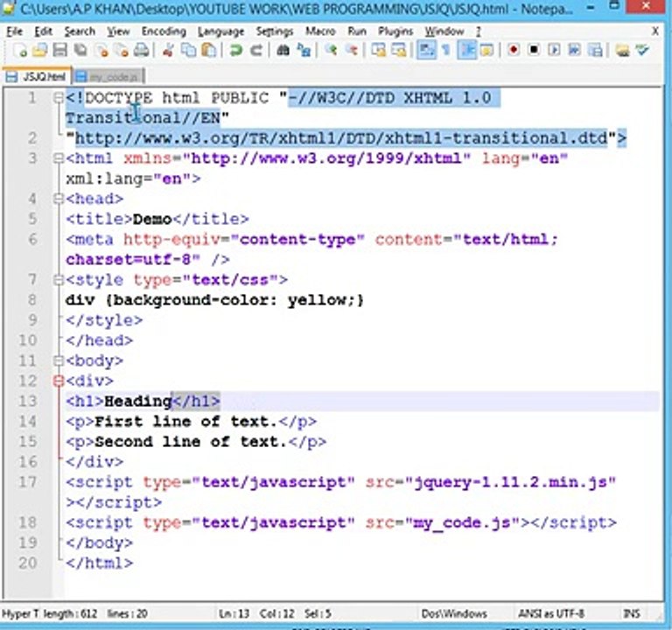The image size is (672, 630).
Task: Click the Run macro multiple times icon
Action: (574, 50)
